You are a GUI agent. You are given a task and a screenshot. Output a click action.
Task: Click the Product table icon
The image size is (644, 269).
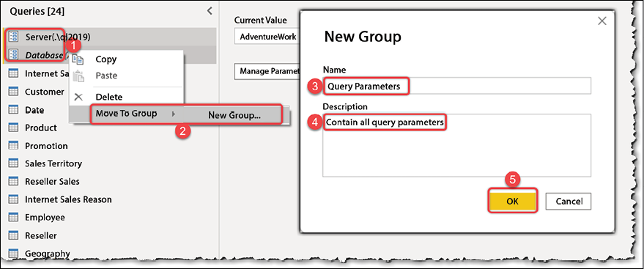13,128
